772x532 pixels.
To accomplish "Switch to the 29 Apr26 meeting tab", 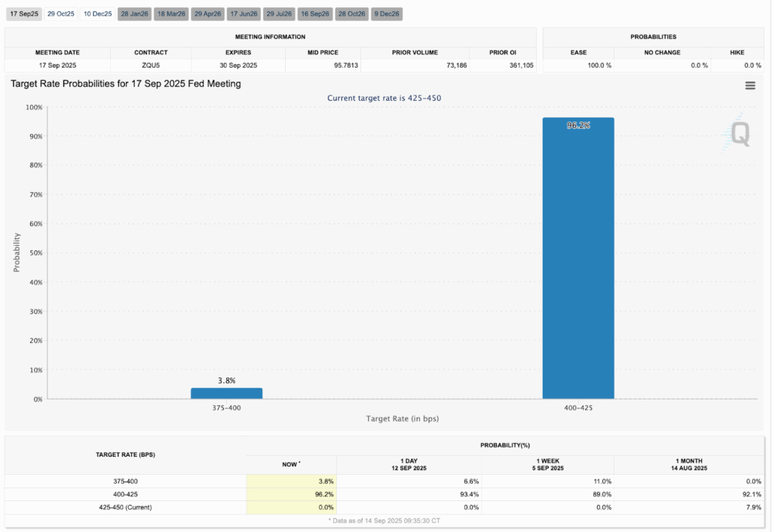I will pos(208,14).
